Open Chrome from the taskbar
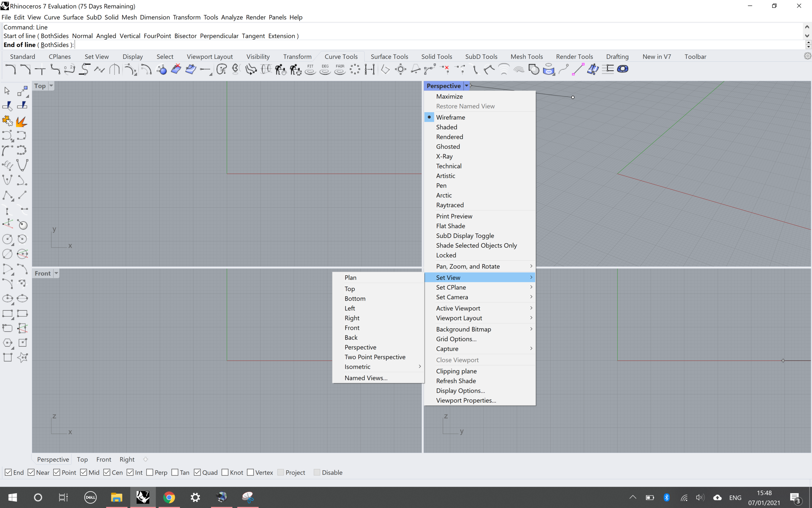Viewport: 812px width, 508px height. [x=169, y=497]
